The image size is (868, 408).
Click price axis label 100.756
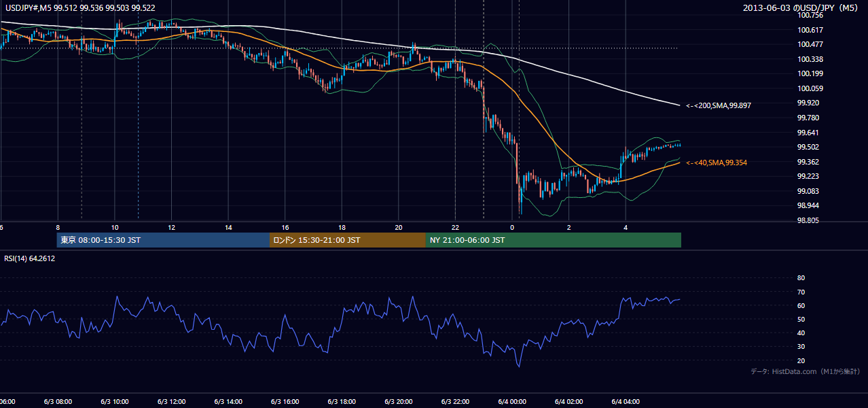tap(810, 15)
